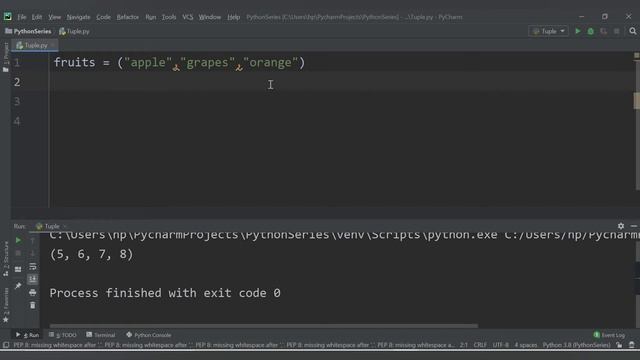Open Search Everywhere magnifier icon
This screenshot has width=640, height=360.
click(633, 31)
